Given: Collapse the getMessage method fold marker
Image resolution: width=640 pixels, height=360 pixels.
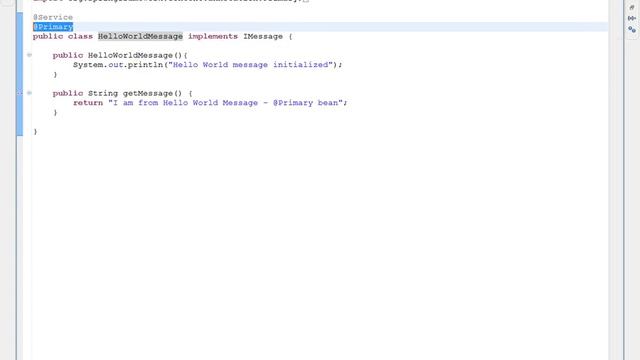Looking at the screenshot, I should pos(29,93).
